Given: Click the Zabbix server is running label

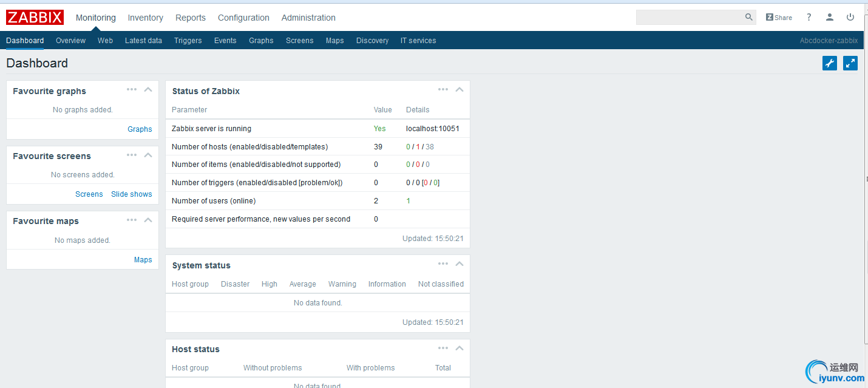Looking at the screenshot, I should coord(211,129).
